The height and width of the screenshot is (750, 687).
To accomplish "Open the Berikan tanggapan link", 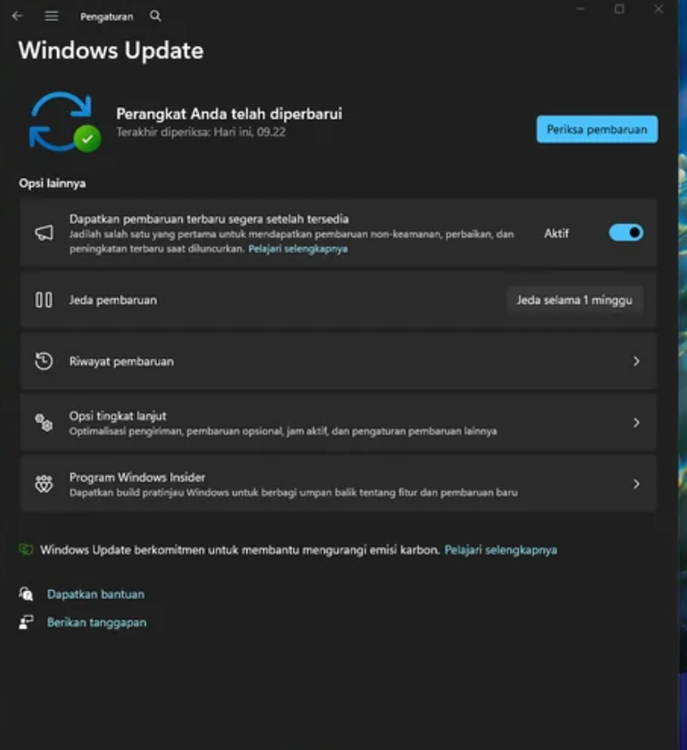I will coord(97,622).
